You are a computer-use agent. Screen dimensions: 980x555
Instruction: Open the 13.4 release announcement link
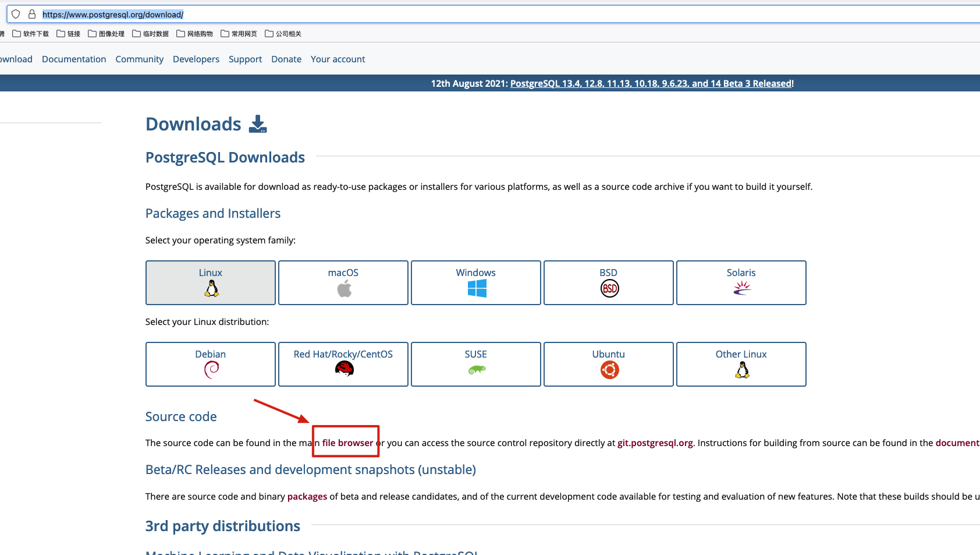point(651,83)
